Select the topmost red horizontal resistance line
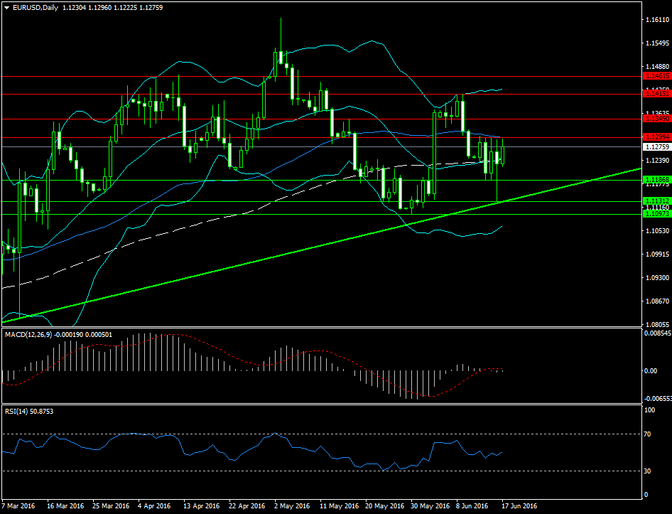The image size is (672, 514). point(300,76)
